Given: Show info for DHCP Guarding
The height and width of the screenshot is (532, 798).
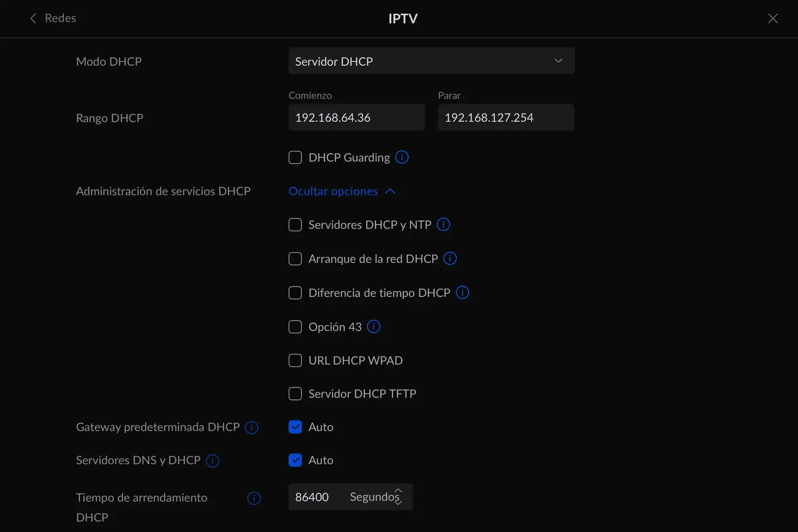Looking at the screenshot, I should 402,157.
